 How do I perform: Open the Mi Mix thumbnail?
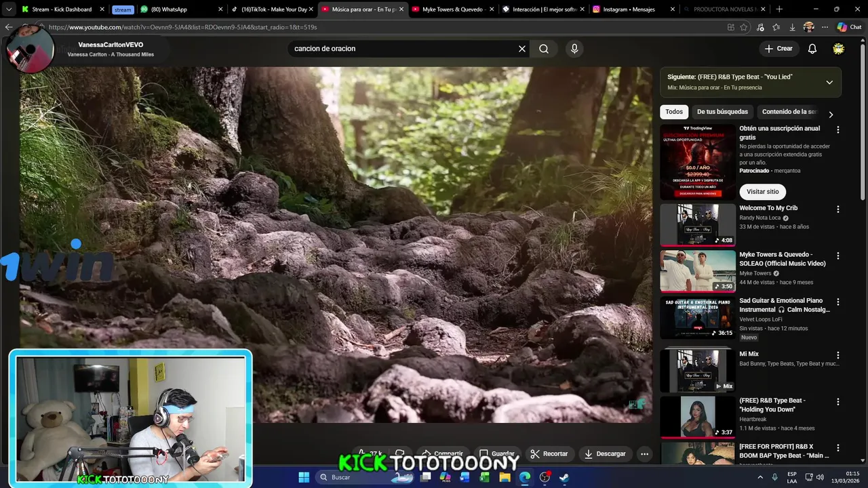(x=698, y=371)
